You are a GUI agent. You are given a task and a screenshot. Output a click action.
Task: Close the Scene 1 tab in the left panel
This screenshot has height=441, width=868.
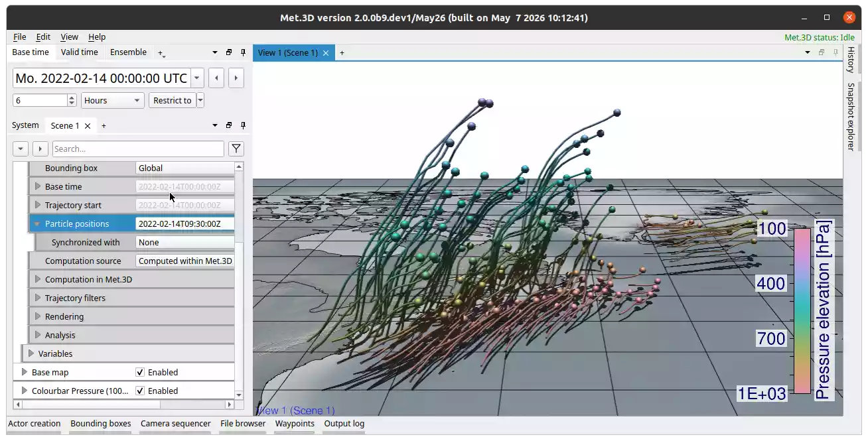(x=87, y=125)
